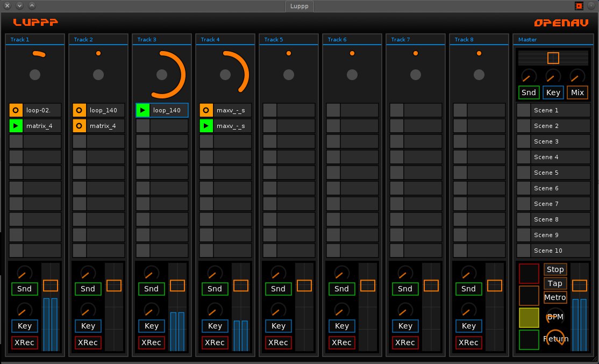Click the Track 6 volume fader handle
The image size is (599, 364).
(367, 286)
